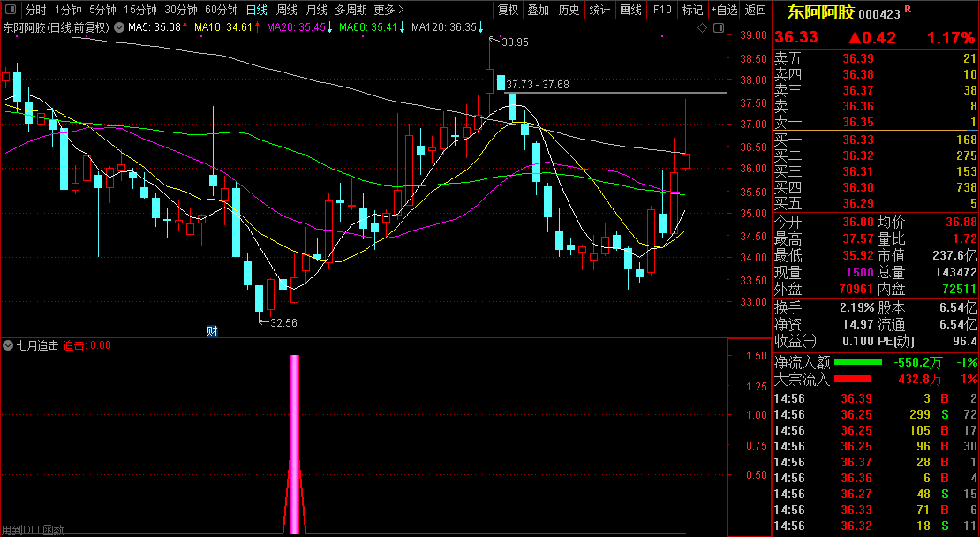This screenshot has width=980, height=537.
Task: Open F10 company information
Action: [661, 10]
